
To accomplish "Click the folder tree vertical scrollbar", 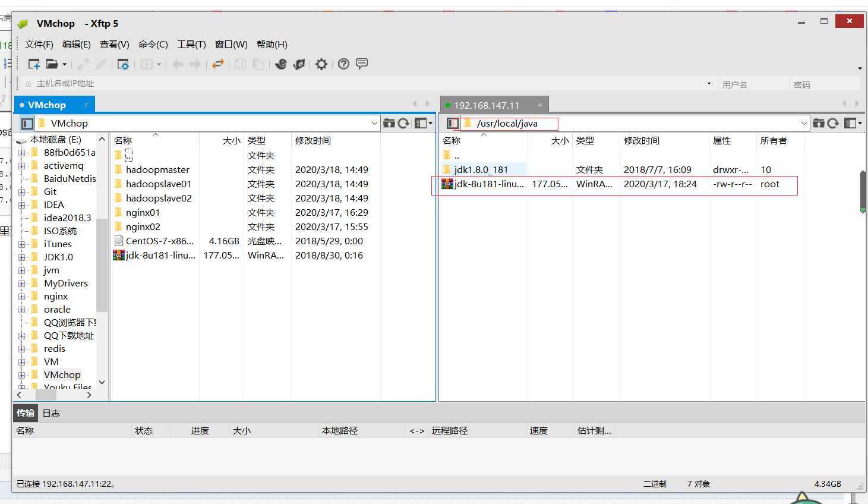I will [x=102, y=264].
